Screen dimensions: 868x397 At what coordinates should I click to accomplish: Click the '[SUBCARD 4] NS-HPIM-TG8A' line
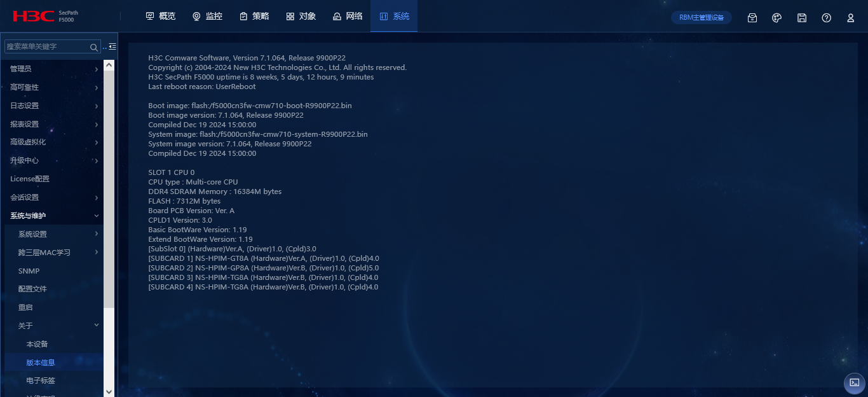263,287
